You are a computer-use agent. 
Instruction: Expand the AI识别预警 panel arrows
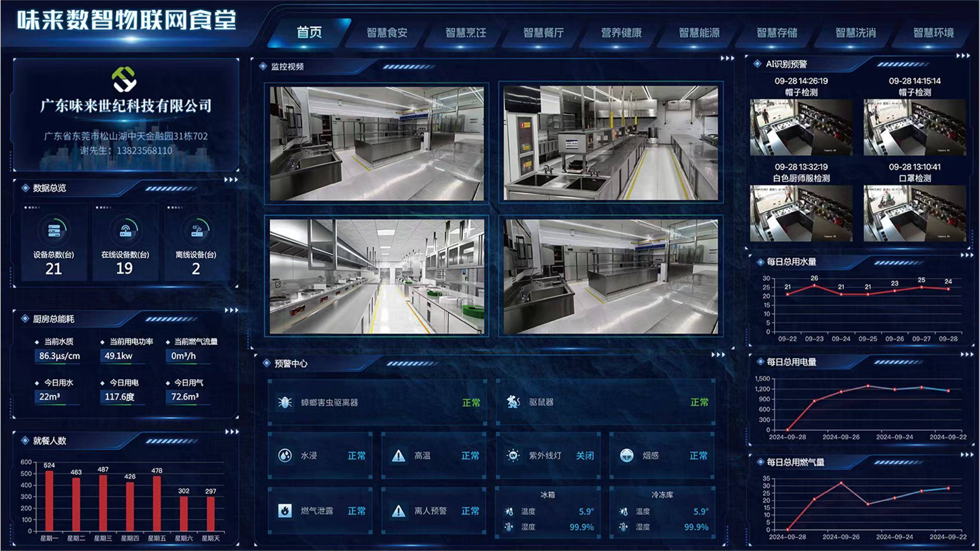(963, 56)
